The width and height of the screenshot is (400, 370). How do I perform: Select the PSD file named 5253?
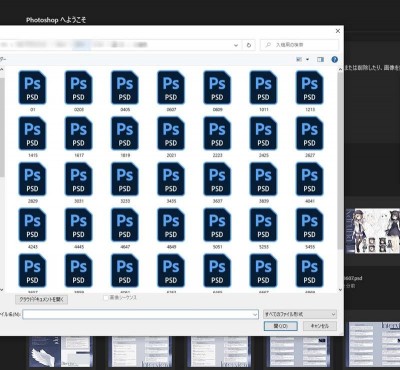(263, 228)
